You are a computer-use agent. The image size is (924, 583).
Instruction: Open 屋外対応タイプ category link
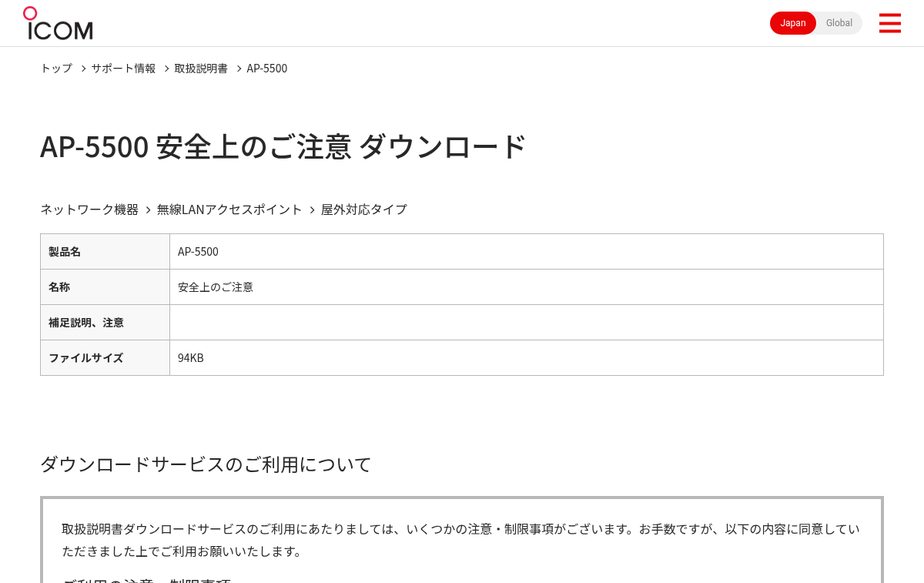point(364,209)
